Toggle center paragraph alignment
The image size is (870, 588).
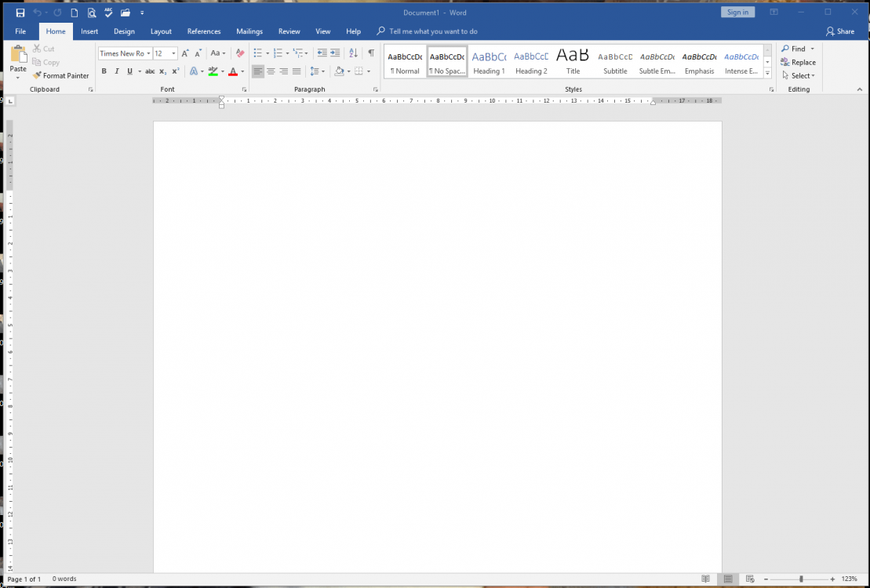point(271,71)
